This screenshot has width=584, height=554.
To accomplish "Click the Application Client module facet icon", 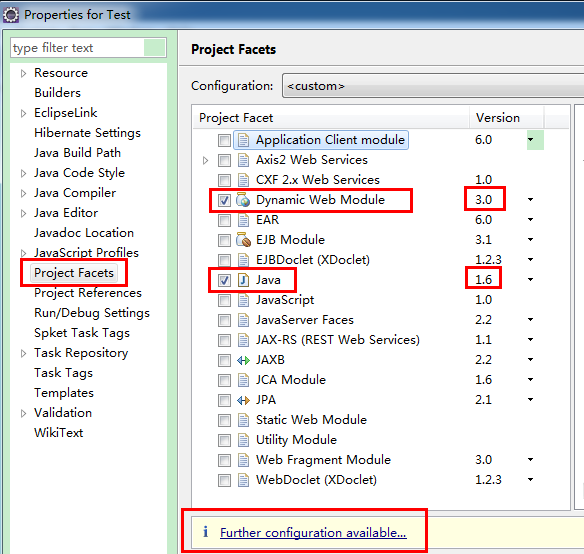I will (243, 140).
